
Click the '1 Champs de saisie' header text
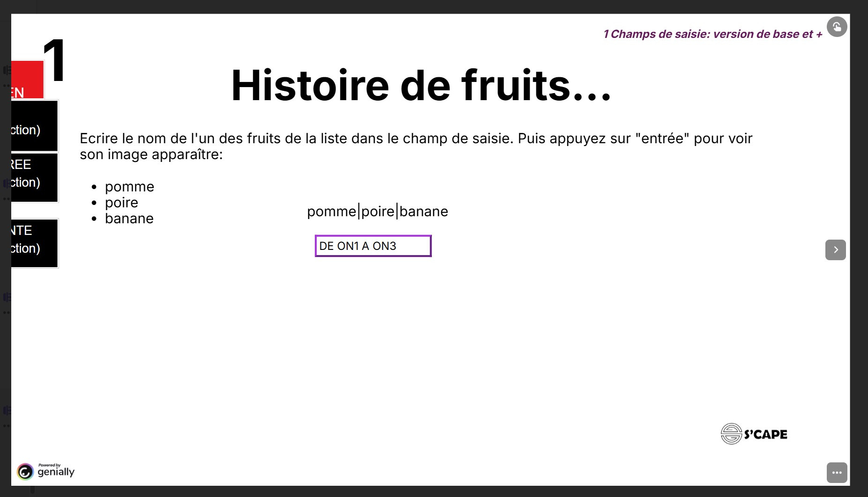pos(712,34)
